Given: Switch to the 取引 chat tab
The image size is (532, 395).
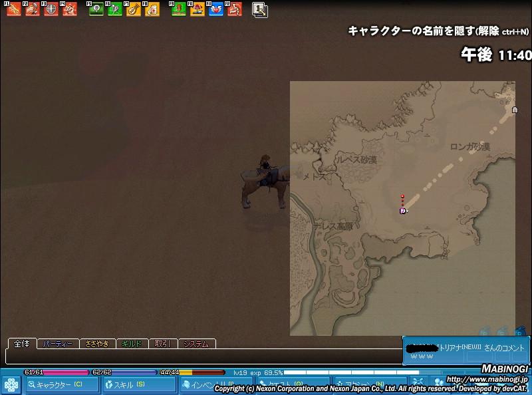Looking at the screenshot, I should click(x=163, y=344).
